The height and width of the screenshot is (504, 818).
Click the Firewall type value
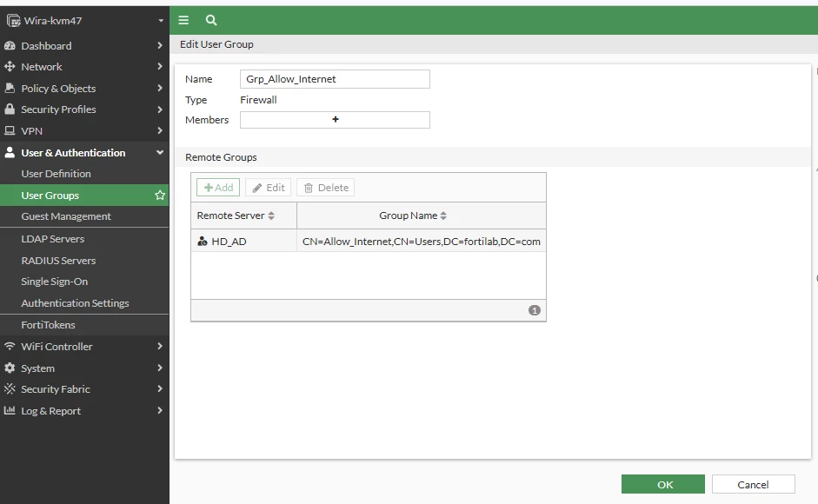point(258,100)
